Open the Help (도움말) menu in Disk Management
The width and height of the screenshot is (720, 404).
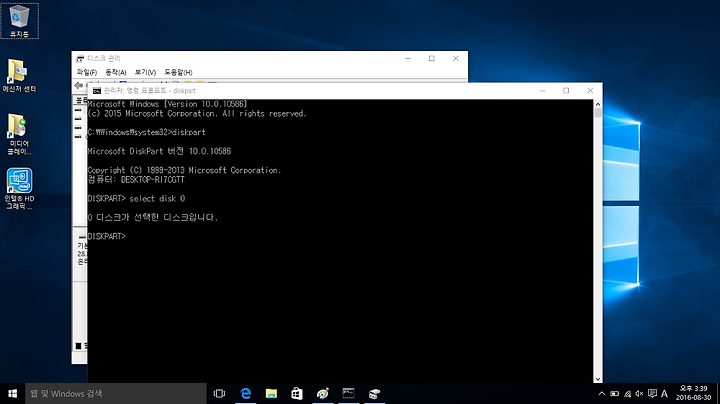[178, 72]
